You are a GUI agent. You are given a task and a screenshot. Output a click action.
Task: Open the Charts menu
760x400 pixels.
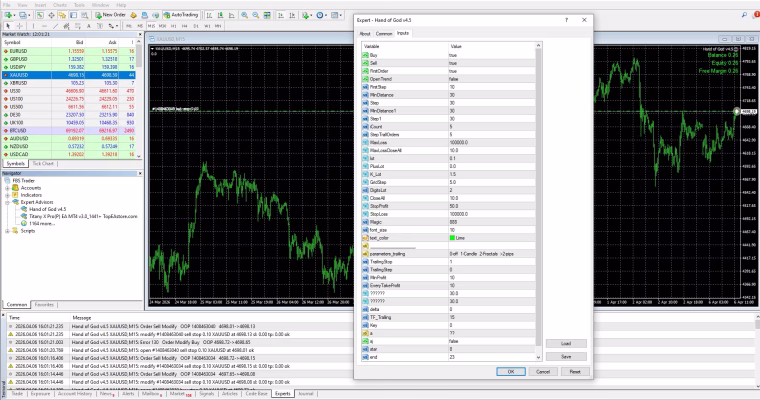[x=60, y=5]
